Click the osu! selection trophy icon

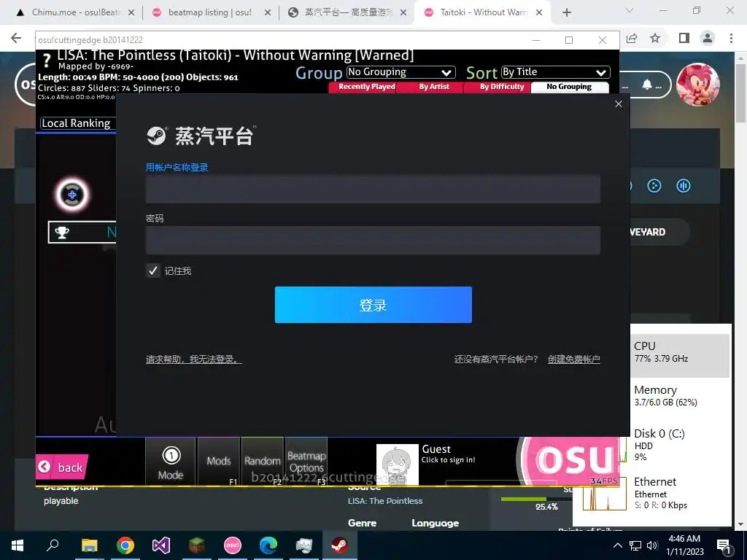62,233
